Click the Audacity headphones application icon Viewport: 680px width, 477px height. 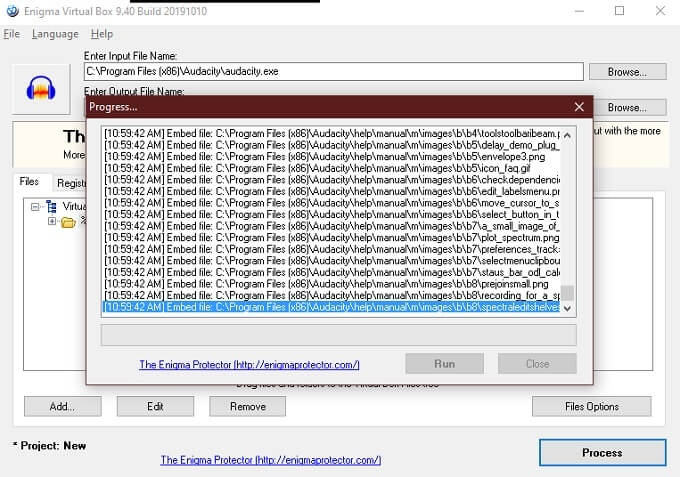point(41,88)
